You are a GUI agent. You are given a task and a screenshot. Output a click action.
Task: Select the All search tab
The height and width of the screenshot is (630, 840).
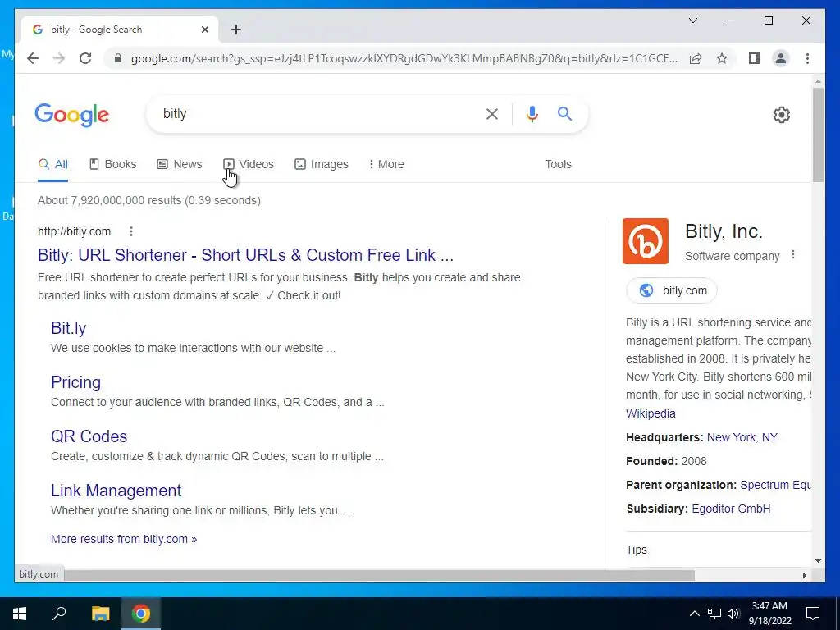(53, 164)
